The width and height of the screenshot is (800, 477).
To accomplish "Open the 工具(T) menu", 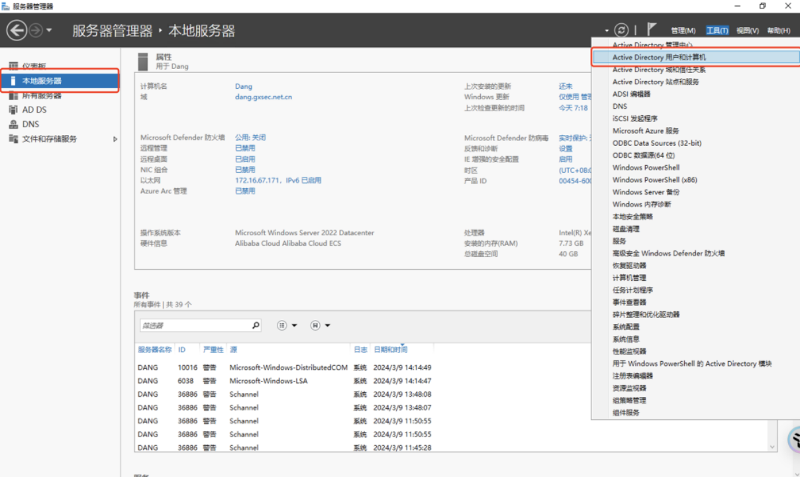I will (x=717, y=31).
